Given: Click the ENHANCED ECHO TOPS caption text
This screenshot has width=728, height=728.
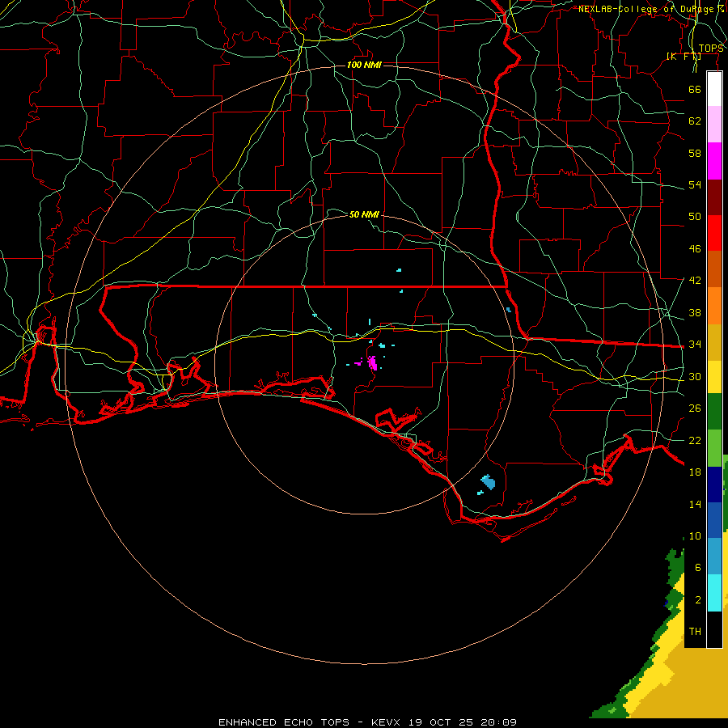Looking at the screenshot, I should 284,722.
